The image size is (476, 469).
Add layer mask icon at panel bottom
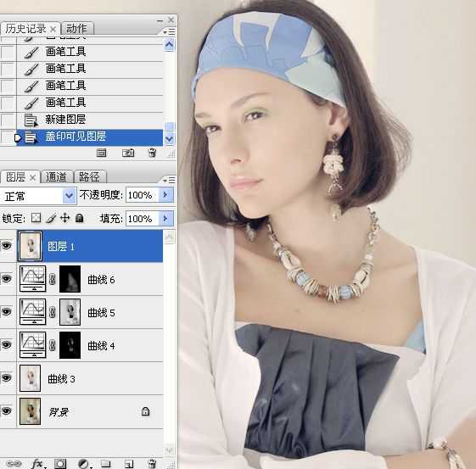coord(60,464)
